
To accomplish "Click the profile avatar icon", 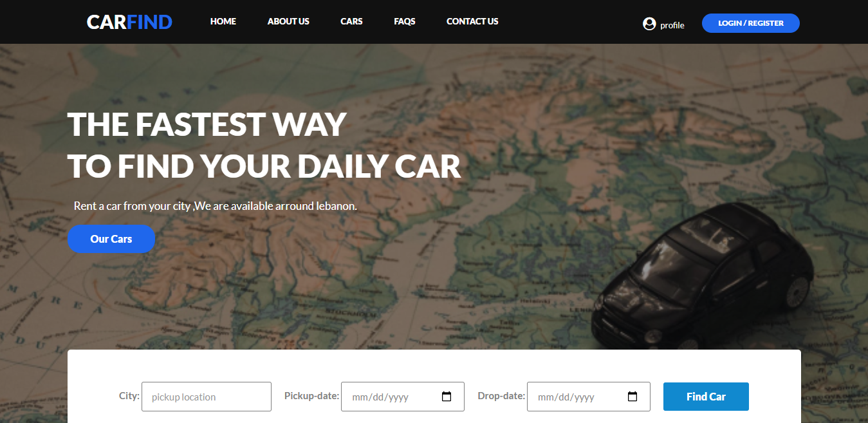I will coord(649,24).
